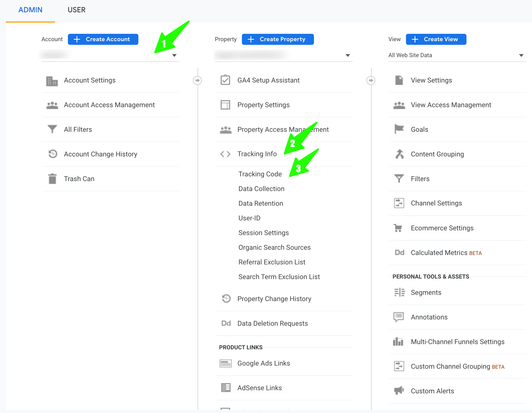Viewport: 532px width, 413px height.
Task: Click the GA4 Setup Assistant checkmark icon
Action: pos(225,80)
